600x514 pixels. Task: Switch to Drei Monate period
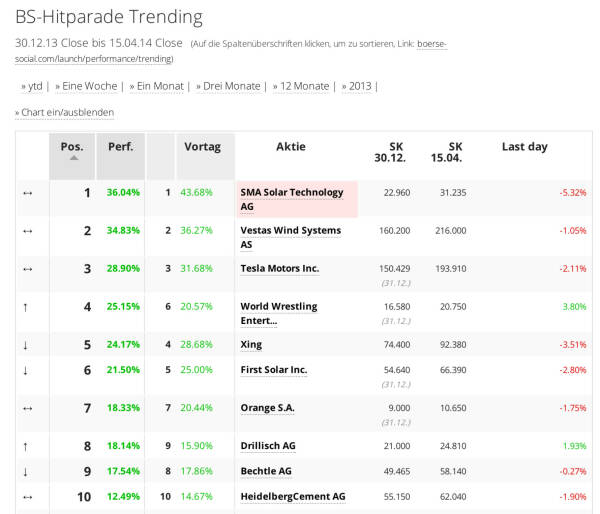coord(232,86)
